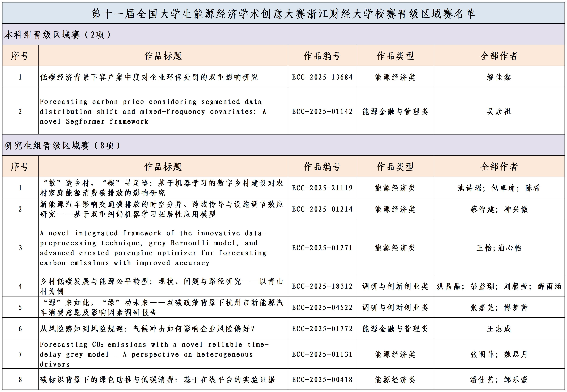
Task: Select author cell 缪佳鑫
Action: pos(499,77)
